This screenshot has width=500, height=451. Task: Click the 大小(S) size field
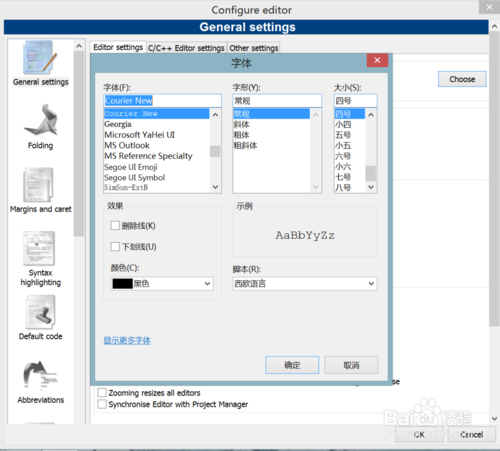pos(355,100)
